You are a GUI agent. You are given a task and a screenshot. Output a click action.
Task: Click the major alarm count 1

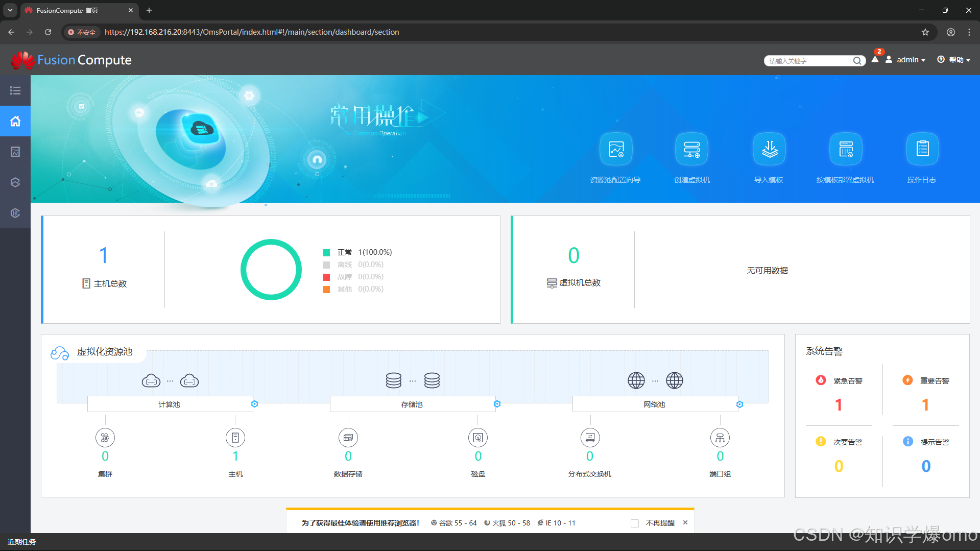[x=925, y=405]
